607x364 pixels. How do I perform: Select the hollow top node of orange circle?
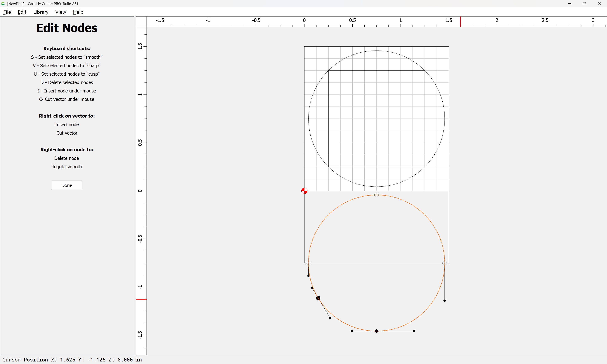[376, 195]
